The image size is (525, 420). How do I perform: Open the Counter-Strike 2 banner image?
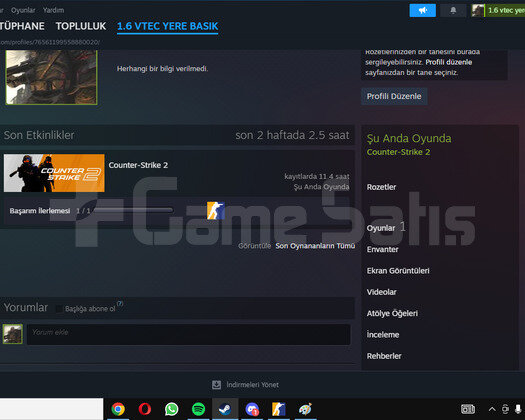pos(54,173)
